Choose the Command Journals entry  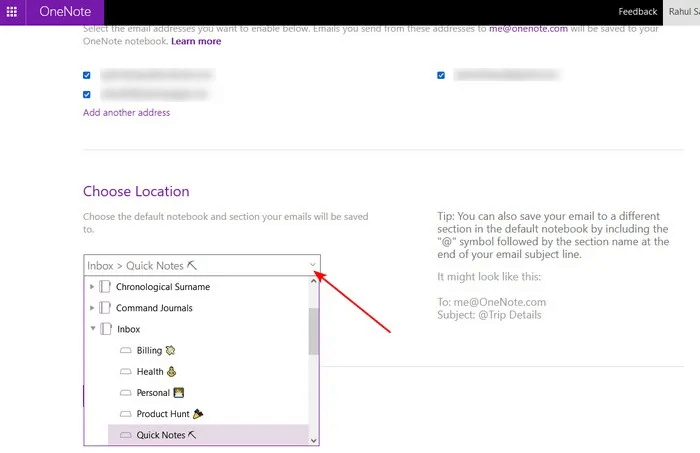pos(154,308)
